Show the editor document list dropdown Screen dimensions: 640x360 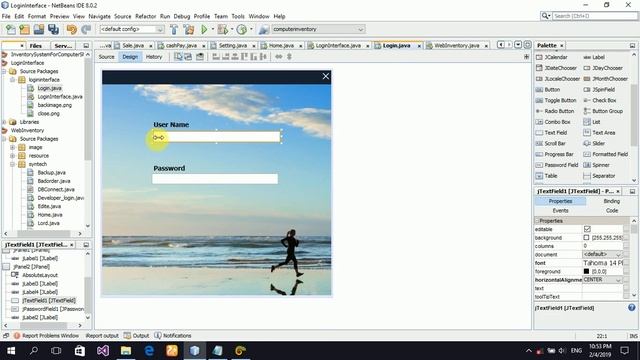pos(518,44)
